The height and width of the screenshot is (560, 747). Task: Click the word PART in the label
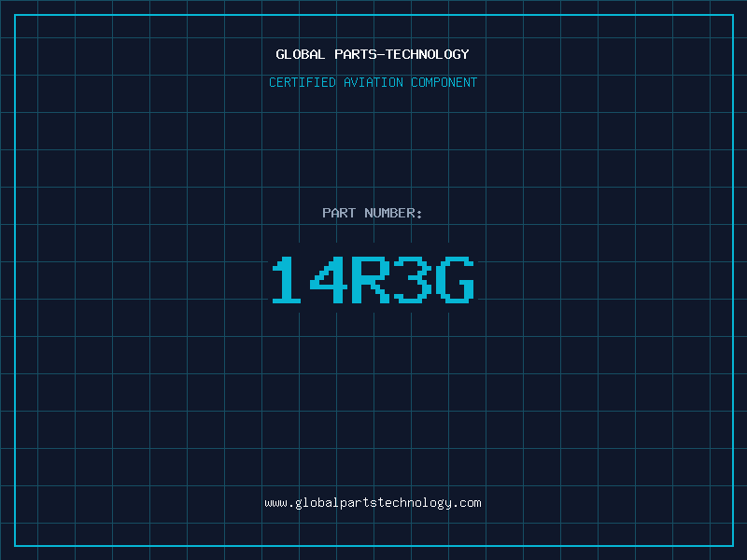pyautogui.click(x=339, y=214)
